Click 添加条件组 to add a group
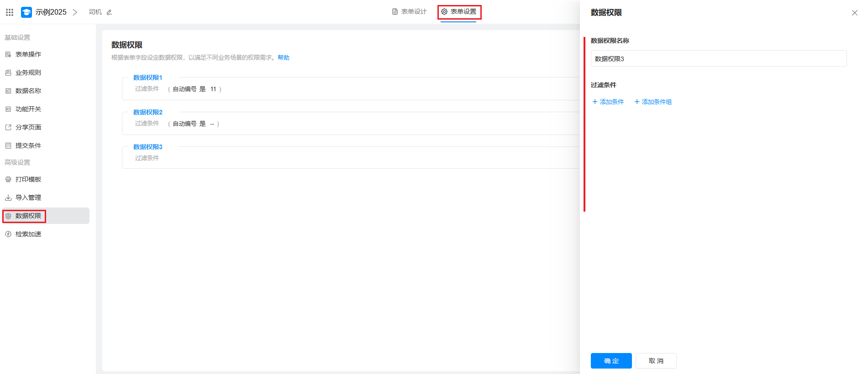Screen dimensions: 868x374 coord(653,102)
